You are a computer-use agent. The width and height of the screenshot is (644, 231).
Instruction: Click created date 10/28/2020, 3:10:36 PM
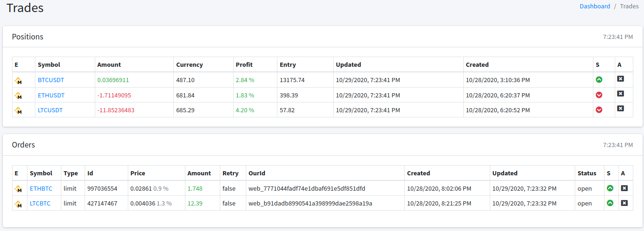click(498, 80)
